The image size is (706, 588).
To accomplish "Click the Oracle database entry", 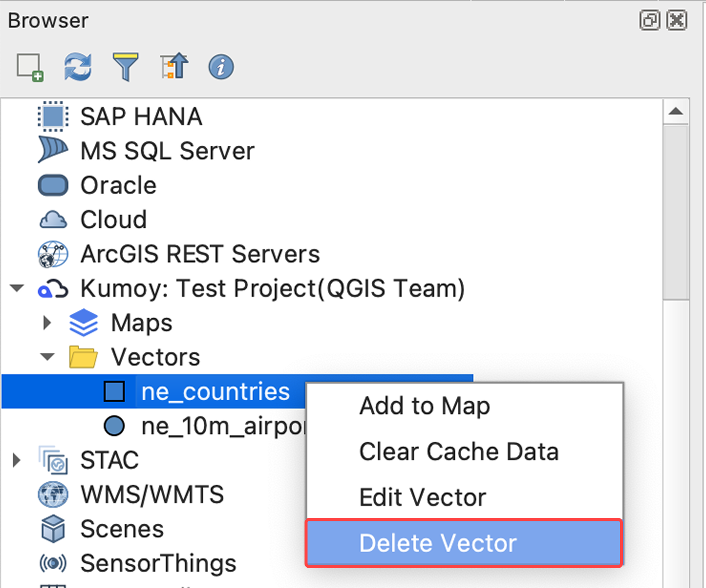I will [118, 186].
